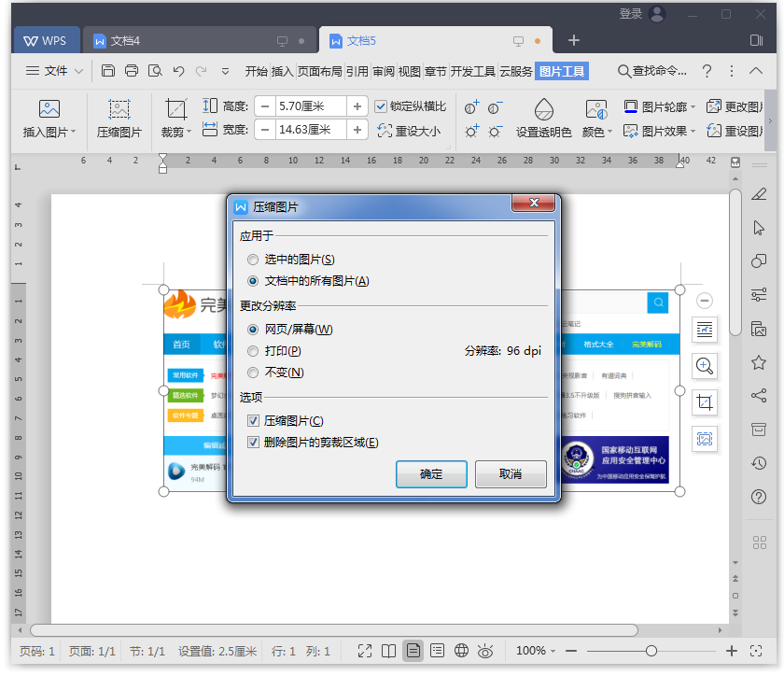Open the Start ribbon tab
The width and height of the screenshot is (784, 676).
[256, 72]
